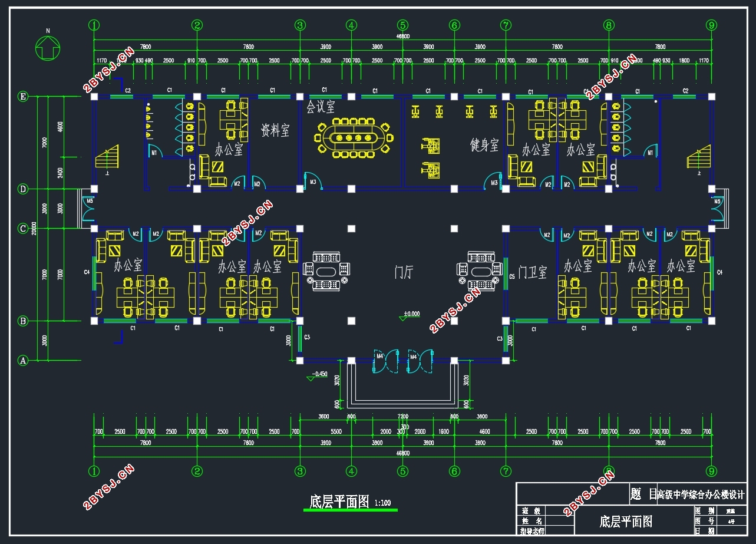Click axis bubble D
756x544 pixels.
click(23, 189)
